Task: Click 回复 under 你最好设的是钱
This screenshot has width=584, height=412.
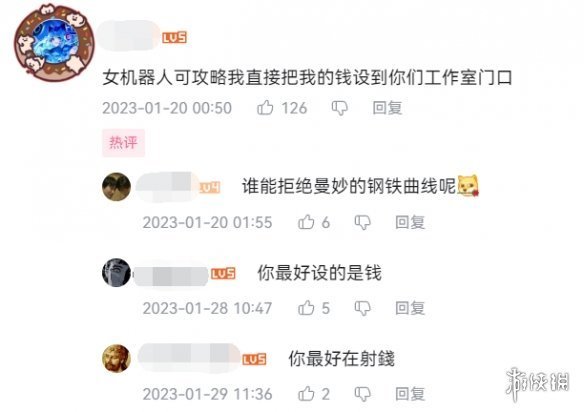Action: [410, 308]
